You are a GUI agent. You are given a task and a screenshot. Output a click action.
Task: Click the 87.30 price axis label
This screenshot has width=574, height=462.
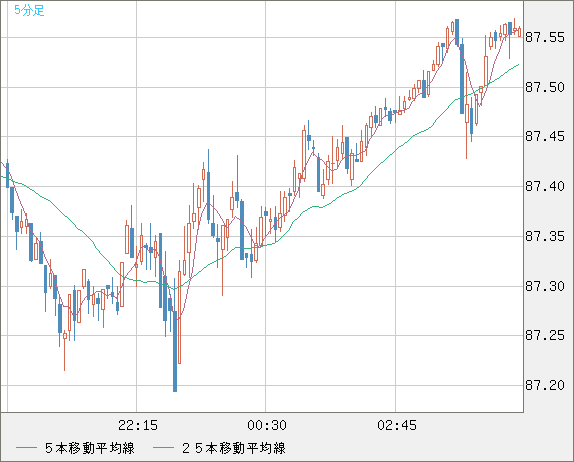(545, 286)
